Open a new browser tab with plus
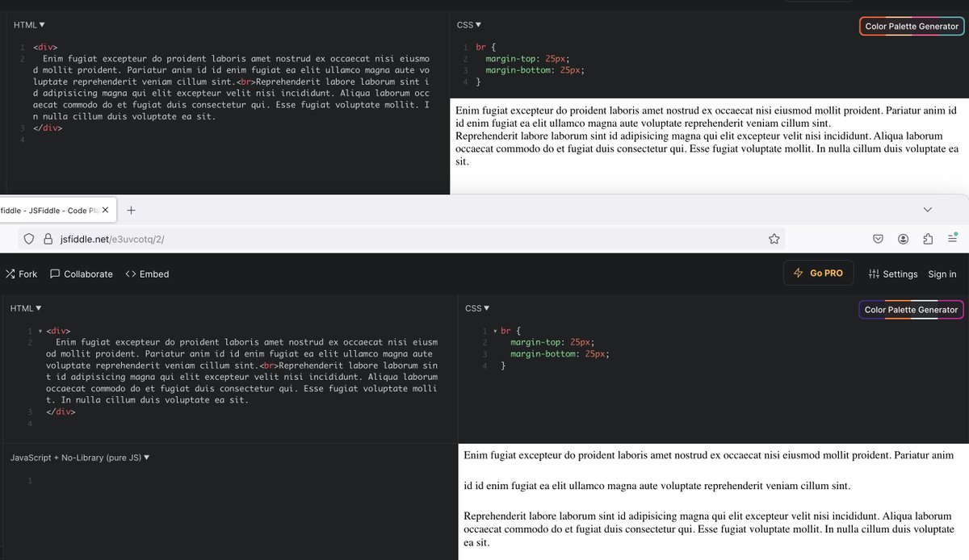The height and width of the screenshot is (560, 969). click(131, 210)
